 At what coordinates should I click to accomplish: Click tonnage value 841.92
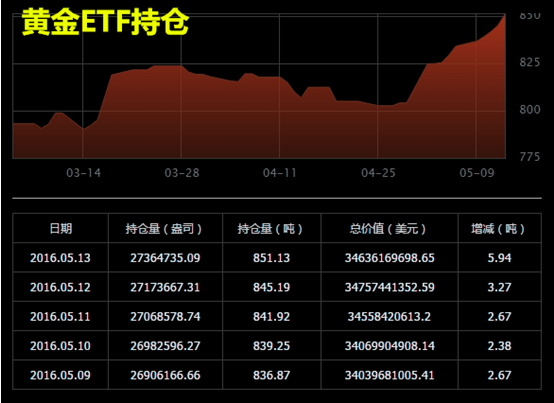click(x=271, y=316)
